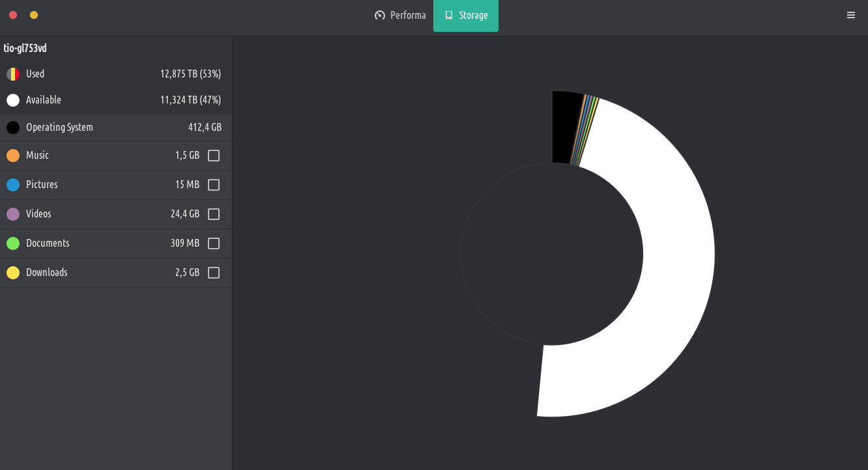Tick the Pictures checkbox
The image size is (868, 470).
214,185
